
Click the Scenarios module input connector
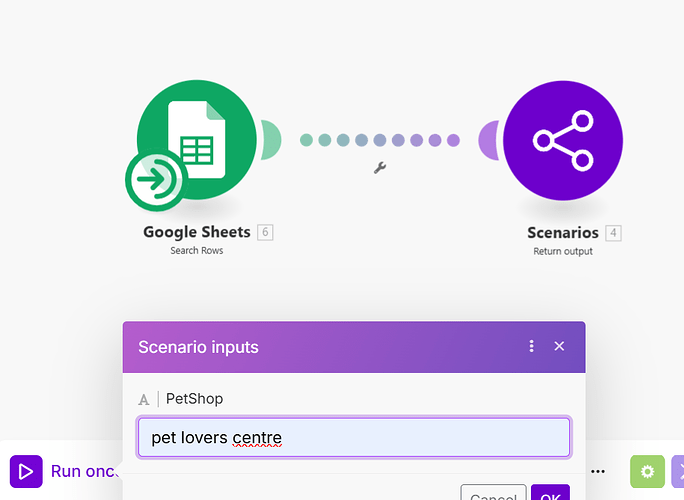490,140
